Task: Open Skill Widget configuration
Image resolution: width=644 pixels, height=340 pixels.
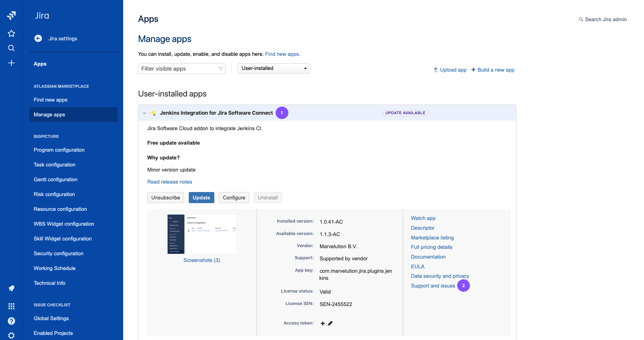Action: [x=63, y=239]
